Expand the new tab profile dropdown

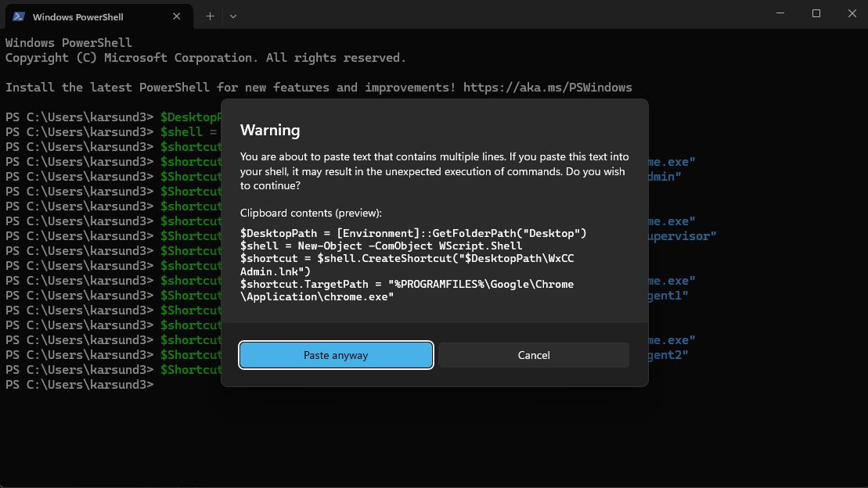click(x=233, y=16)
